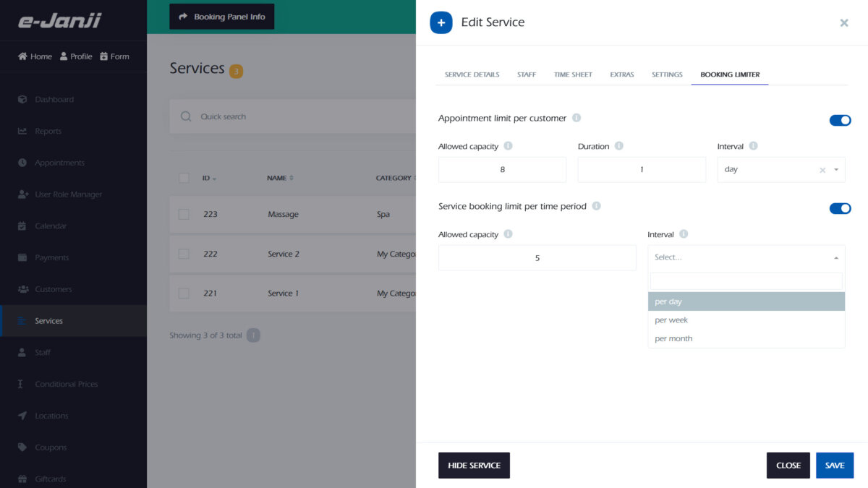Image resolution: width=868 pixels, height=488 pixels.
Task: Toggle off Service booking limit per time period
Action: coord(840,208)
